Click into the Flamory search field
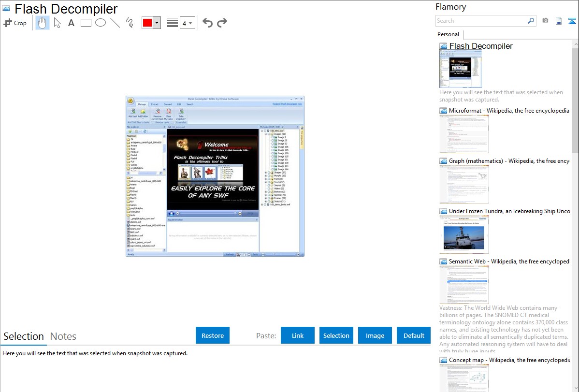 (x=481, y=21)
